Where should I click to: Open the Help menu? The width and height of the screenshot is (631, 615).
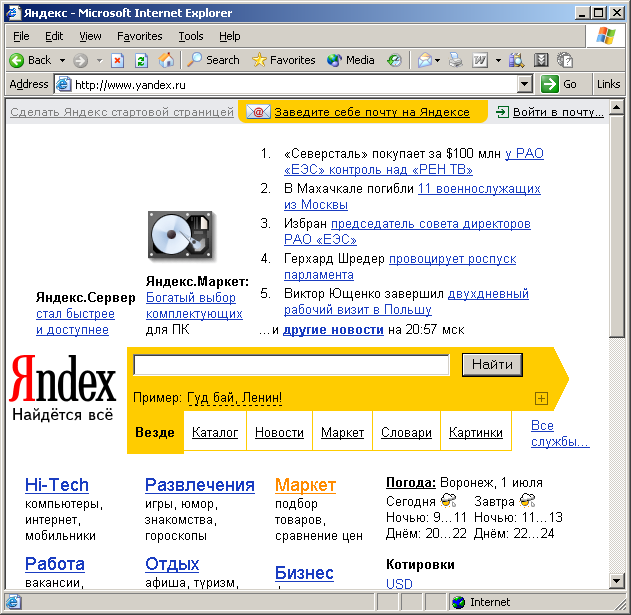[x=229, y=36]
